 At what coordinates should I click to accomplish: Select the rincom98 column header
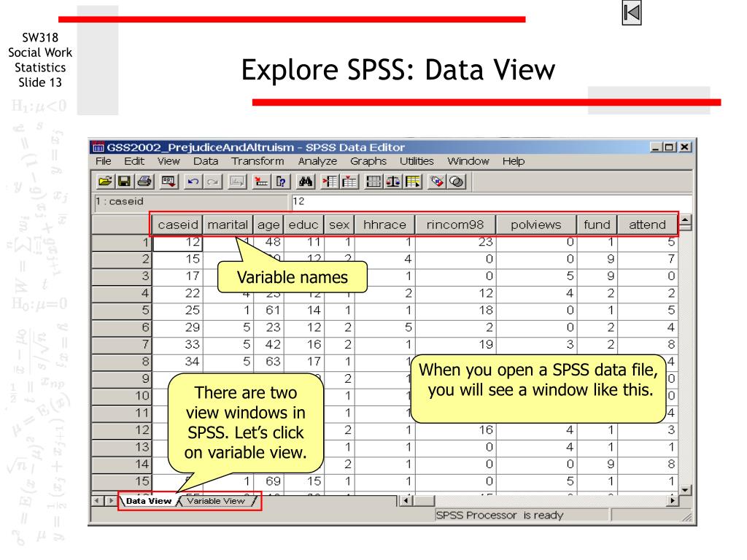[x=455, y=225]
